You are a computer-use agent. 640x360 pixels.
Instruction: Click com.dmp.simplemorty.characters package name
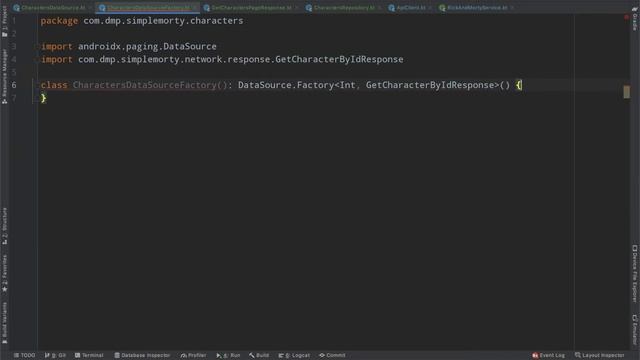point(163,21)
